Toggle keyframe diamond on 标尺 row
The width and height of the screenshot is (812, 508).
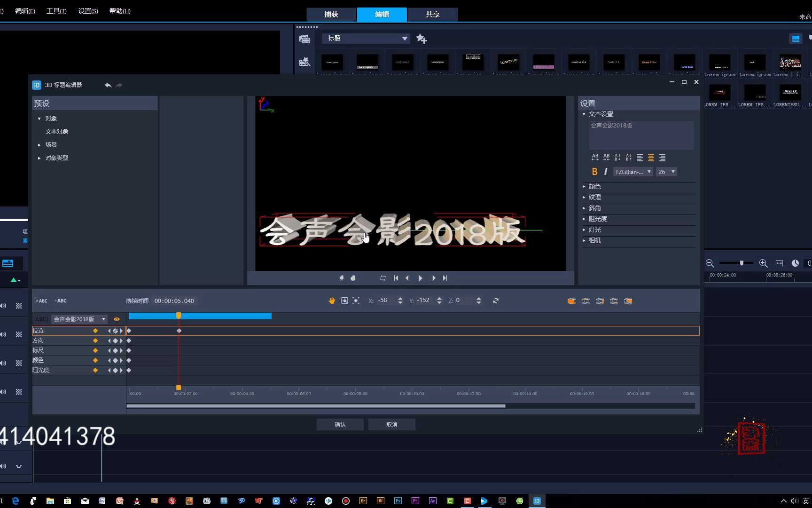[x=95, y=350]
